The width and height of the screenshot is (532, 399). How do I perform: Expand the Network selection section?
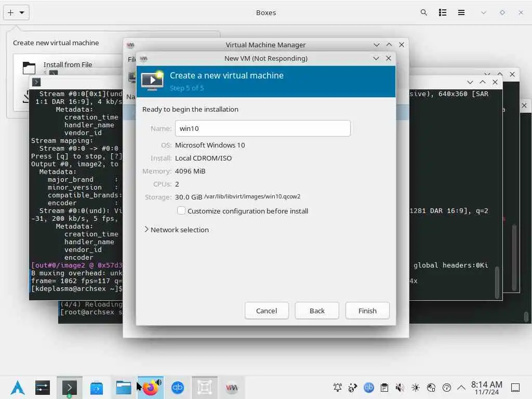pyautogui.click(x=177, y=230)
